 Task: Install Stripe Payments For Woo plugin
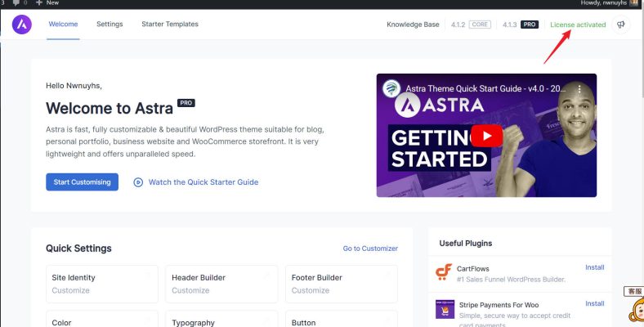(595, 303)
